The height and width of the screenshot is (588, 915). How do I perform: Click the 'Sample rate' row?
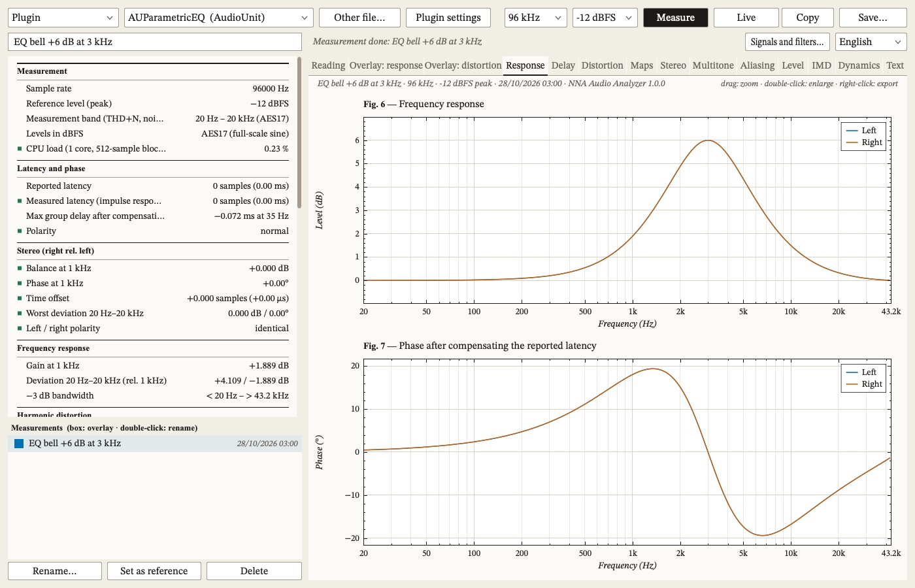(x=153, y=89)
